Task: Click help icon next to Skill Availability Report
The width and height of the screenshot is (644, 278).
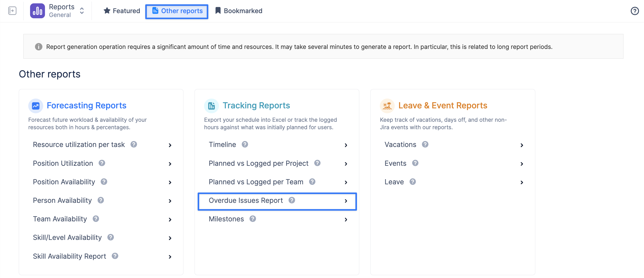Action: (115, 256)
